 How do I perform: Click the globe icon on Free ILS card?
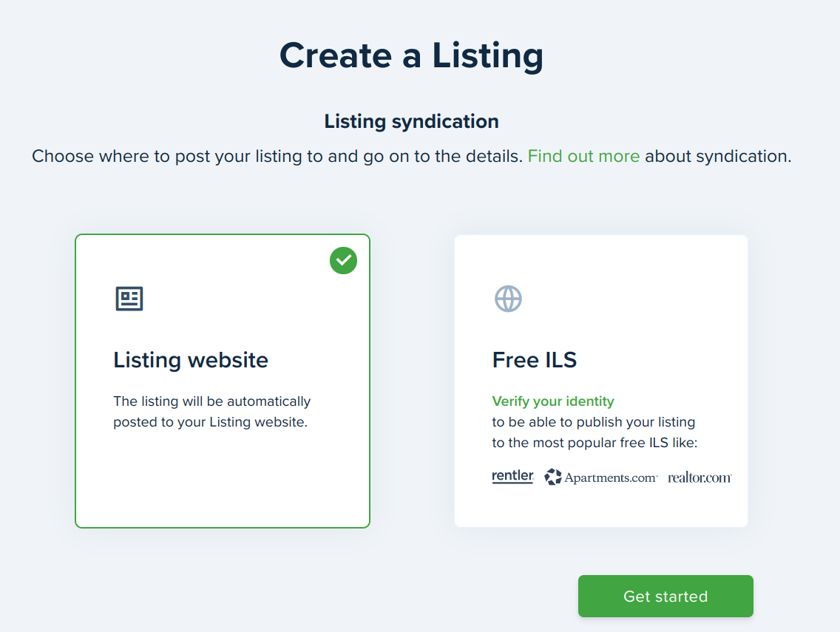click(508, 299)
